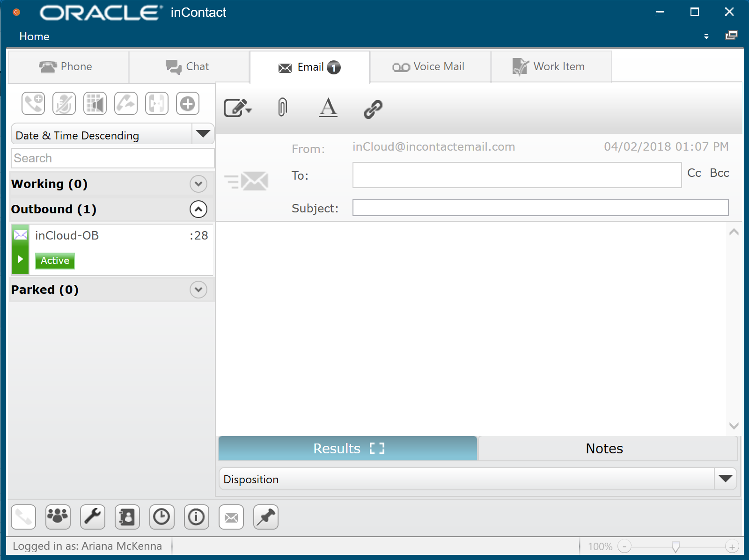Image resolution: width=749 pixels, height=560 pixels.
Task: Click the new call phone icon
Action: pyautogui.click(x=33, y=103)
